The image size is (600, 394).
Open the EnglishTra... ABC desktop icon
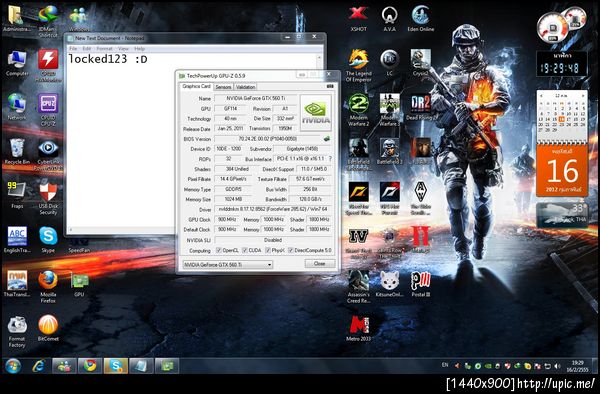pyautogui.click(x=16, y=239)
